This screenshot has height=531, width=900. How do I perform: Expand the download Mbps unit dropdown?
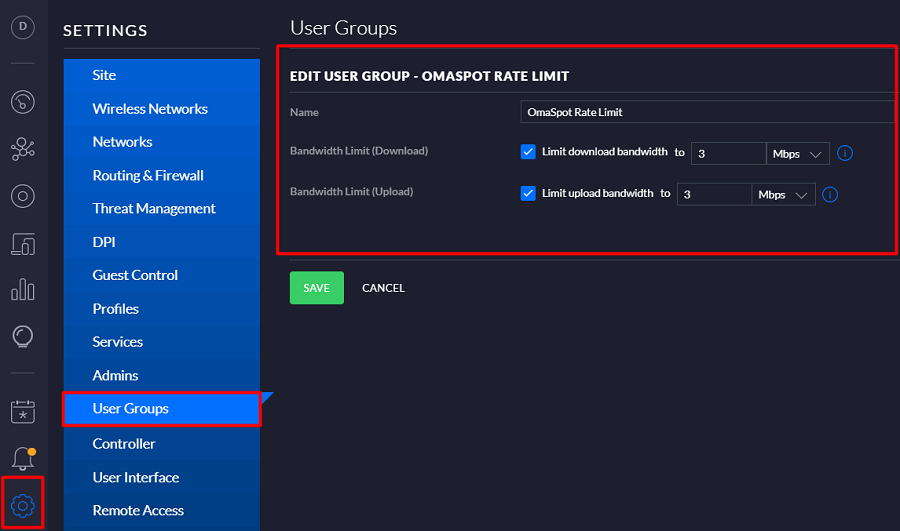pos(798,153)
